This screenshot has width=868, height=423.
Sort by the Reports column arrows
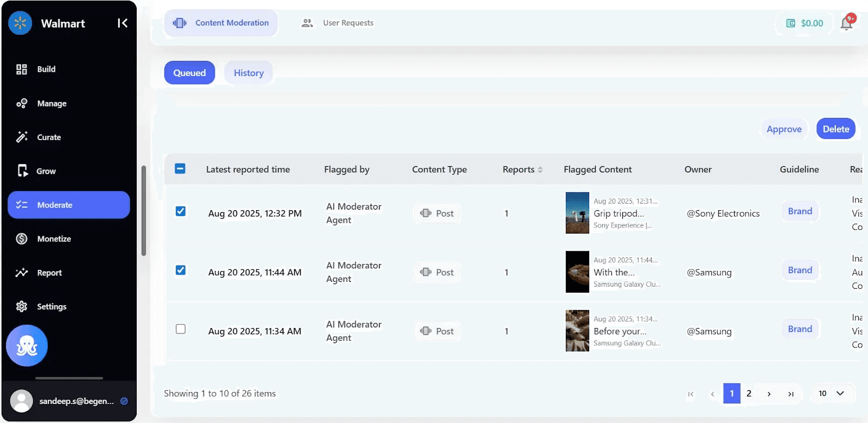(x=540, y=170)
